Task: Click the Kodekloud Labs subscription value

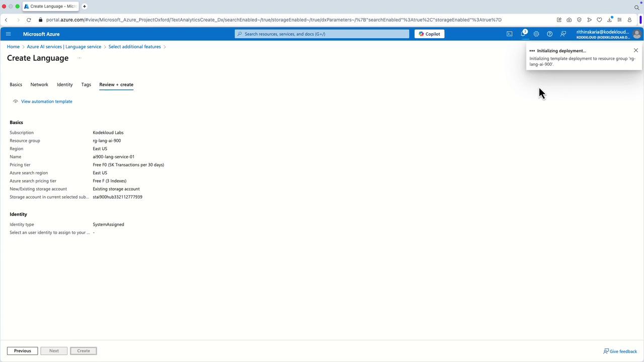Action: point(108,133)
